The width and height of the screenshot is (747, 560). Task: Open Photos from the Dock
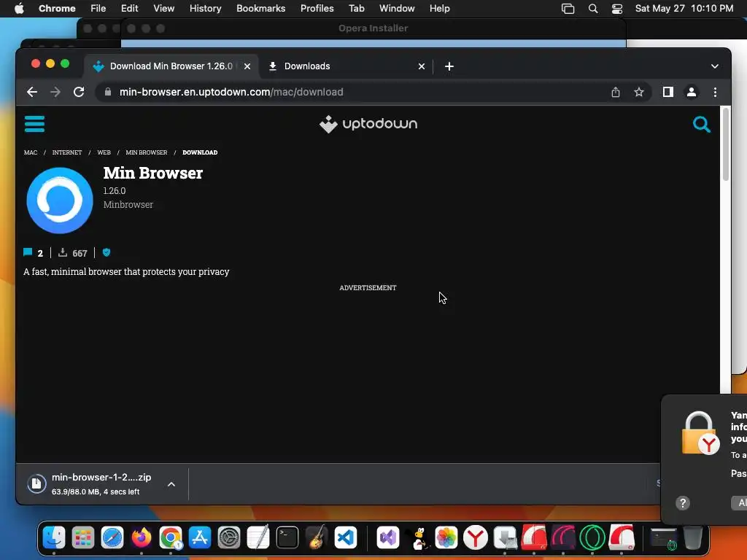(x=446, y=537)
